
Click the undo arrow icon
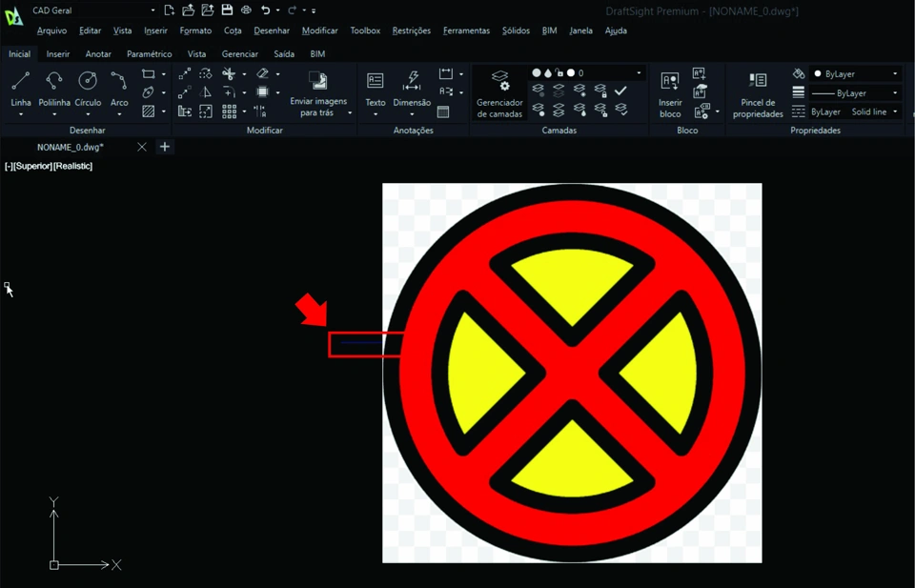point(266,10)
